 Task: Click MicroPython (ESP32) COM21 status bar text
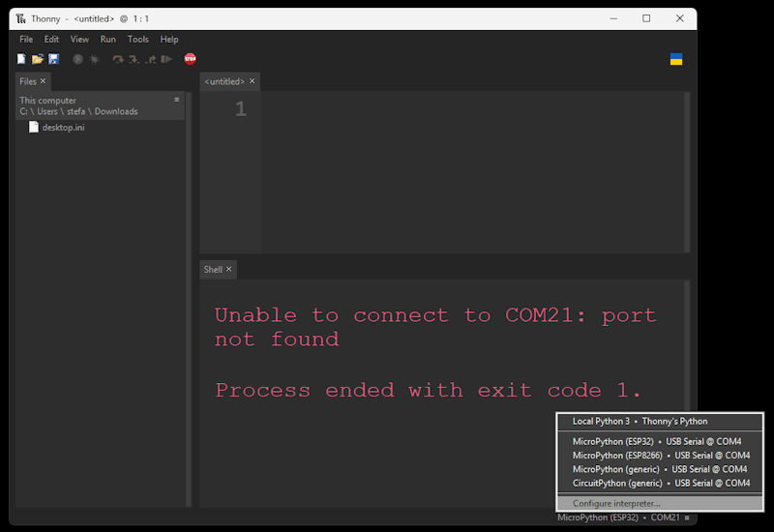[618, 517]
